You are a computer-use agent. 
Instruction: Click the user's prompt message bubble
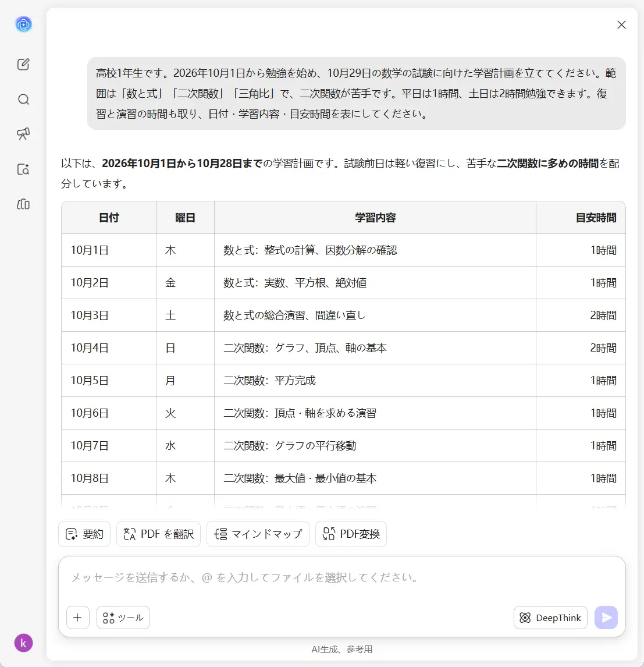click(356, 94)
